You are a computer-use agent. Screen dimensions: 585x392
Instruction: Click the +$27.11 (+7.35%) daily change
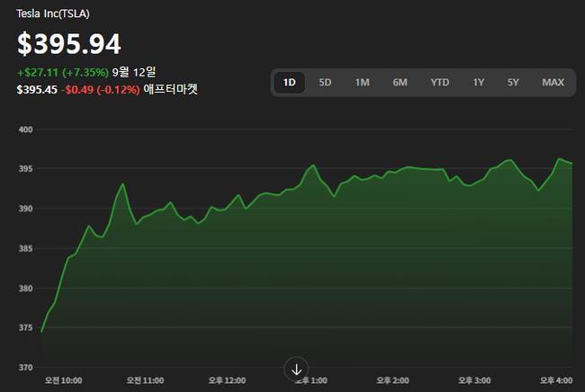click(x=63, y=72)
